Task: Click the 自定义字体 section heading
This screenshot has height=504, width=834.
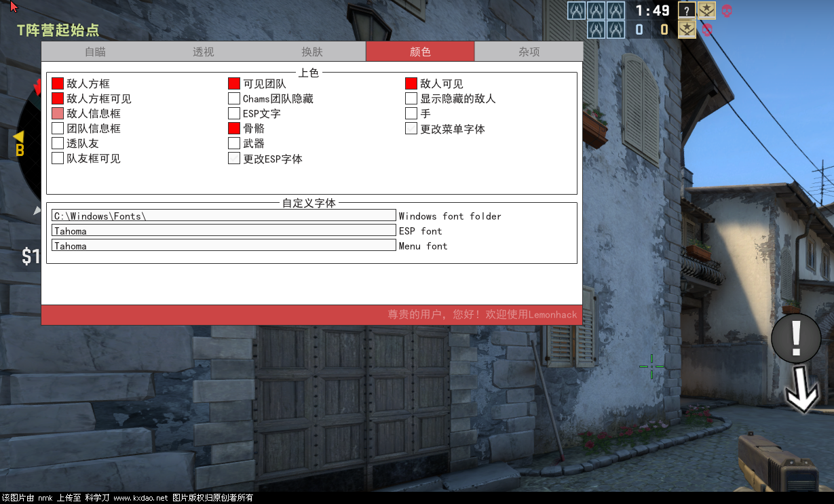Action: coord(309,203)
